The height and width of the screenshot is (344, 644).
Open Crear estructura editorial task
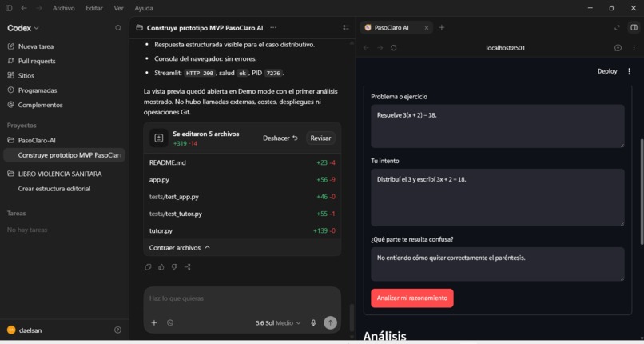(54, 189)
